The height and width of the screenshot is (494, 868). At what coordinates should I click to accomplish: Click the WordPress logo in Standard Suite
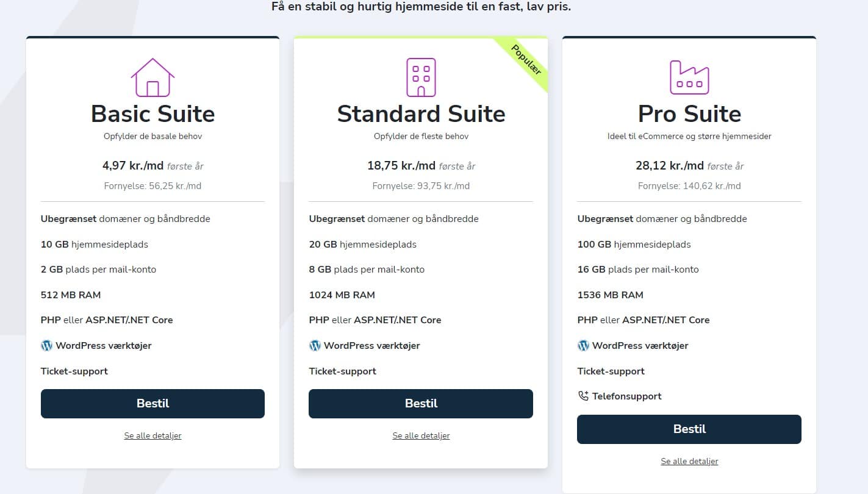point(315,346)
